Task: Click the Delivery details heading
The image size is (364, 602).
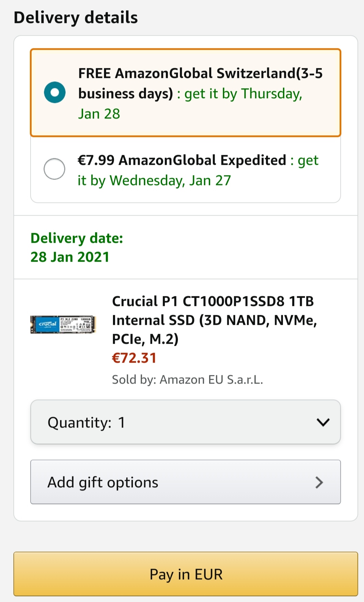Action: click(76, 18)
